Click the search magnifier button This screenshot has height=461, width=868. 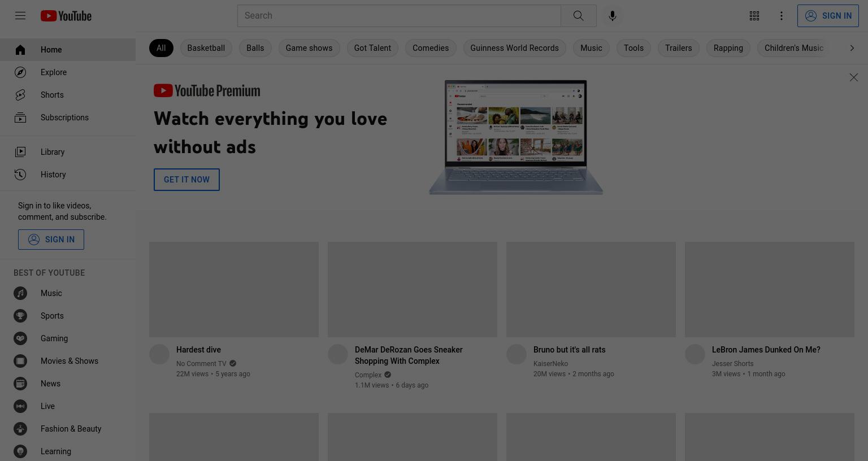tap(578, 16)
